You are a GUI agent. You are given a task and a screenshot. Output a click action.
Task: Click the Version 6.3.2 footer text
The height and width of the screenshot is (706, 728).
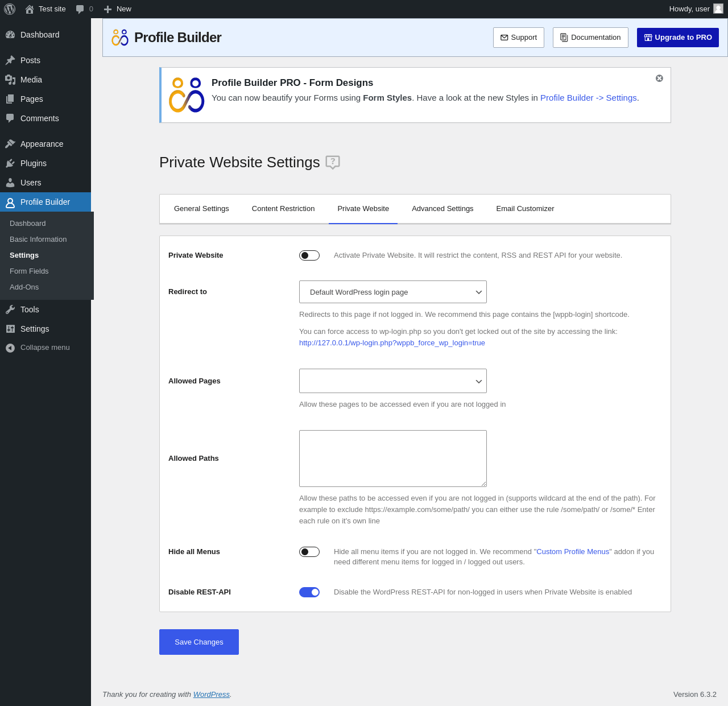tap(695, 695)
